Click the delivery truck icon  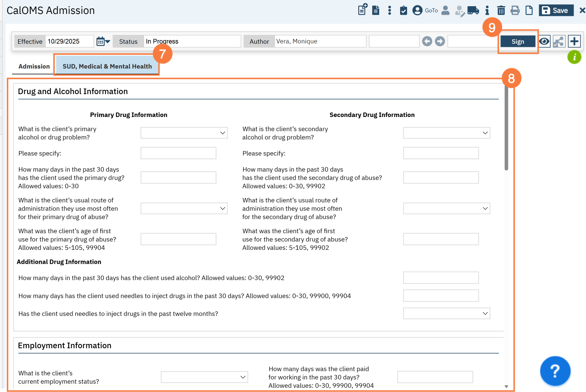click(x=473, y=10)
